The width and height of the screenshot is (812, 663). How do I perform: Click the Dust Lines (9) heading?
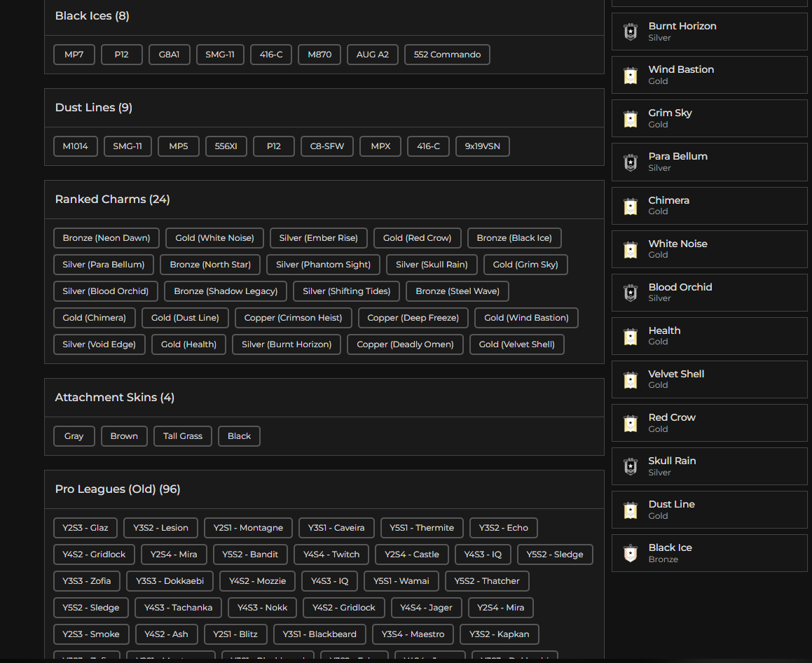94,108
